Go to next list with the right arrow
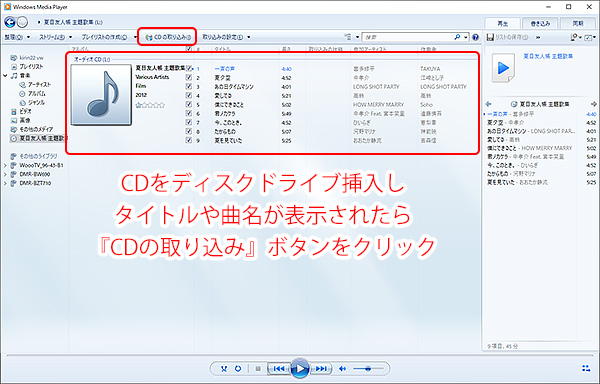This screenshot has height=384, width=600. (593, 104)
